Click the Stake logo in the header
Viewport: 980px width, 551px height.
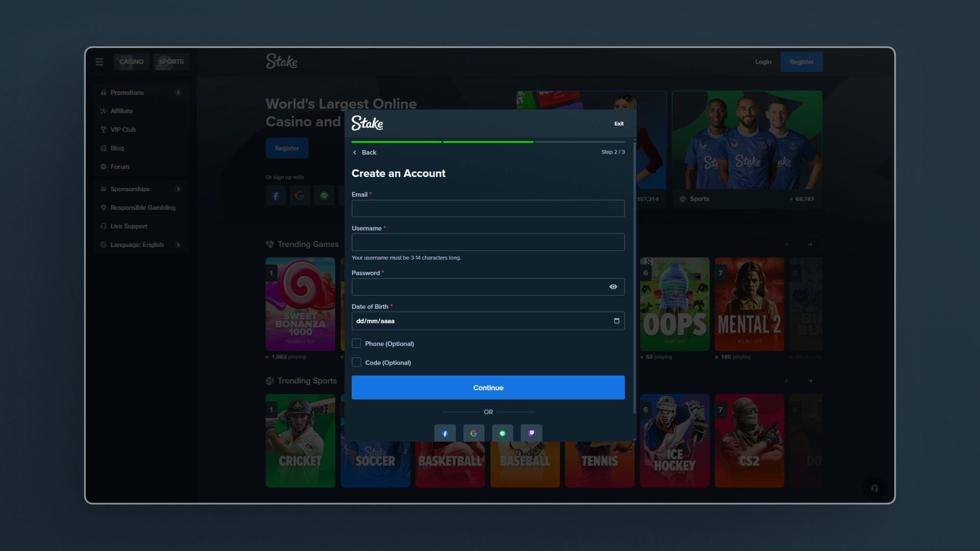click(x=282, y=61)
